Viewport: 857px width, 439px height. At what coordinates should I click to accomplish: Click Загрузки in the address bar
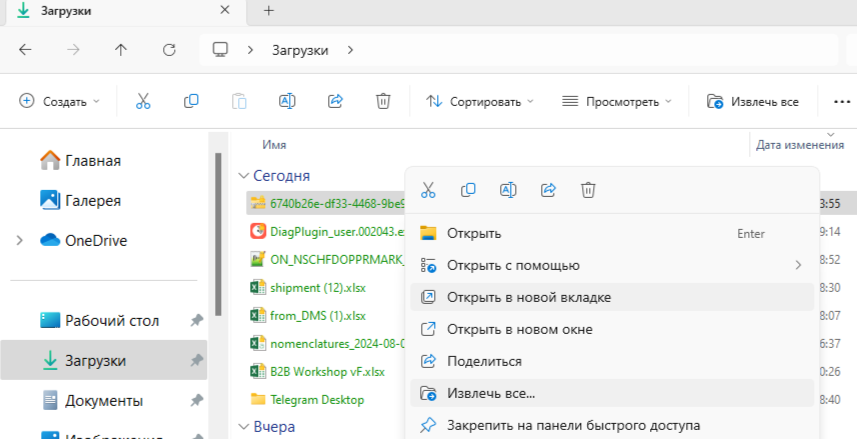[x=300, y=50]
